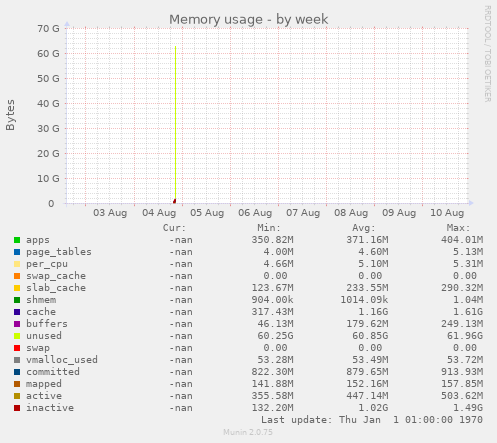497x443 pixels.
Task: Click the '09 Aug' date label
Action: click(x=399, y=213)
